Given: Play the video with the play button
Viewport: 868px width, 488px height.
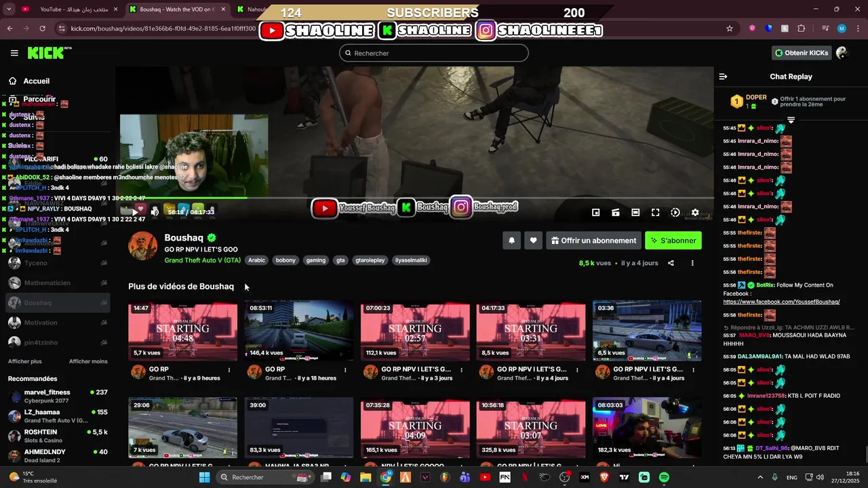Looking at the screenshot, I should pos(134,212).
